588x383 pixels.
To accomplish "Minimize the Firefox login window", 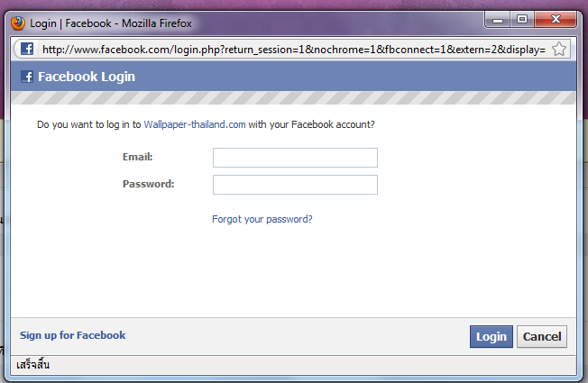I will point(497,18).
